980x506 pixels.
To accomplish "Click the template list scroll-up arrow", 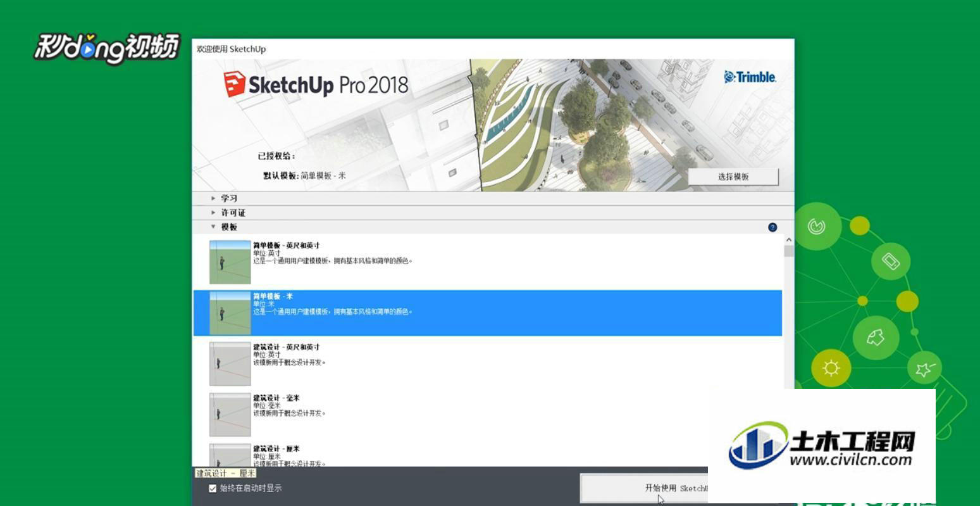I will point(789,239).
